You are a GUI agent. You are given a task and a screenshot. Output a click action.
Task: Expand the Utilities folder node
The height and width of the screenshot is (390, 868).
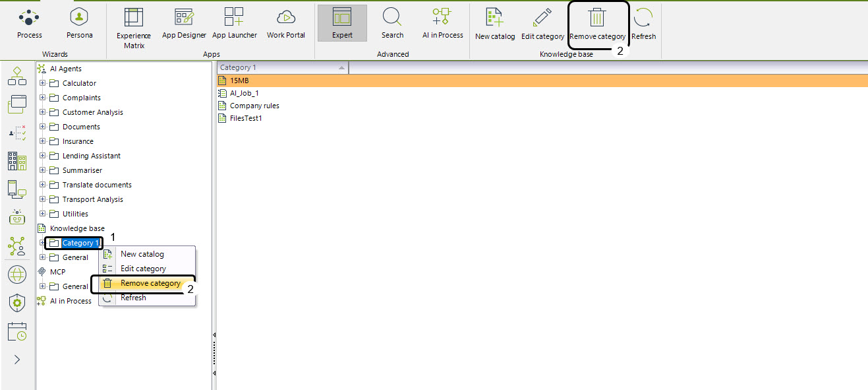(43, 214)
